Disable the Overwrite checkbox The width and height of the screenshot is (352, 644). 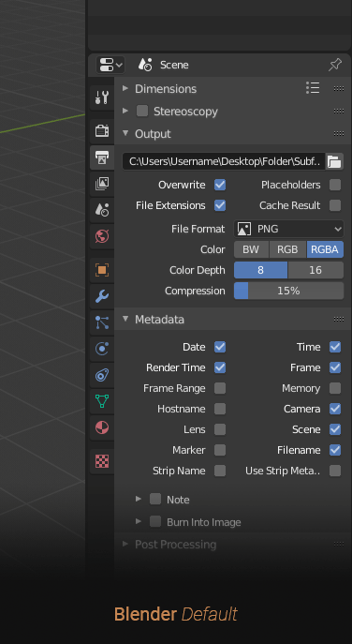click(220, 185)
